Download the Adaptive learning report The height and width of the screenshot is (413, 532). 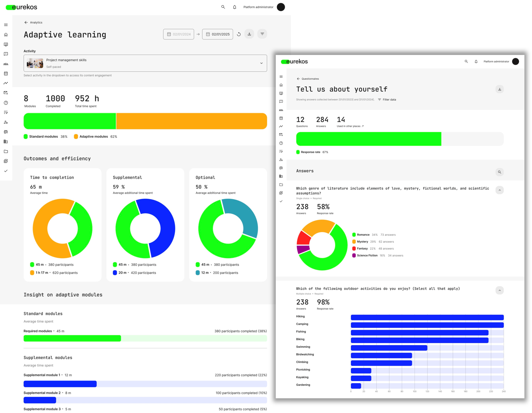pos(249,34)
